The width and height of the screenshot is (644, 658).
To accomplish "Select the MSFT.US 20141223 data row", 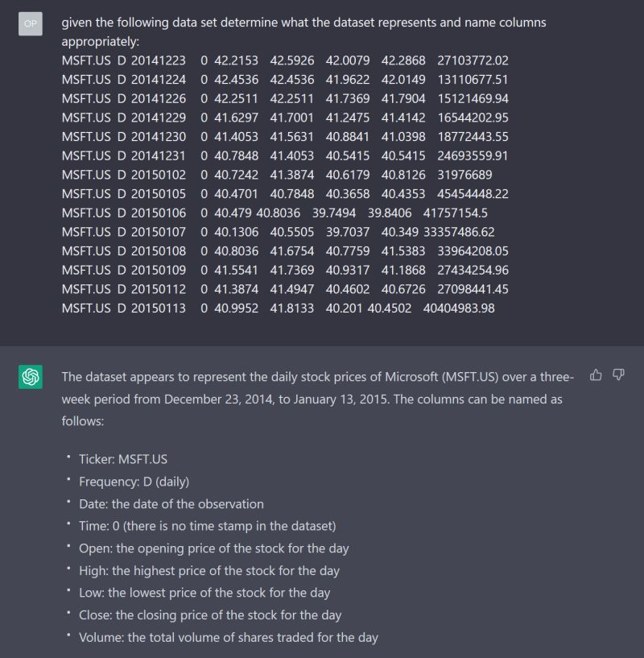I will [285, 60].
